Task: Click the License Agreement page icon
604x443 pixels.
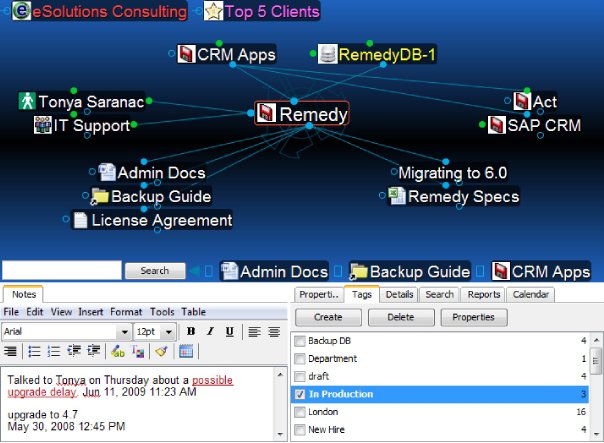Action: coord(81,220)
